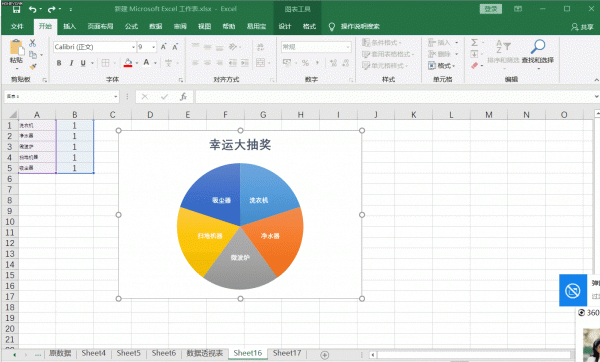Screen dimensions: 600x362
Task: Toggle Underline formatting
Action: pyautogui.click(x=83, y=63)
